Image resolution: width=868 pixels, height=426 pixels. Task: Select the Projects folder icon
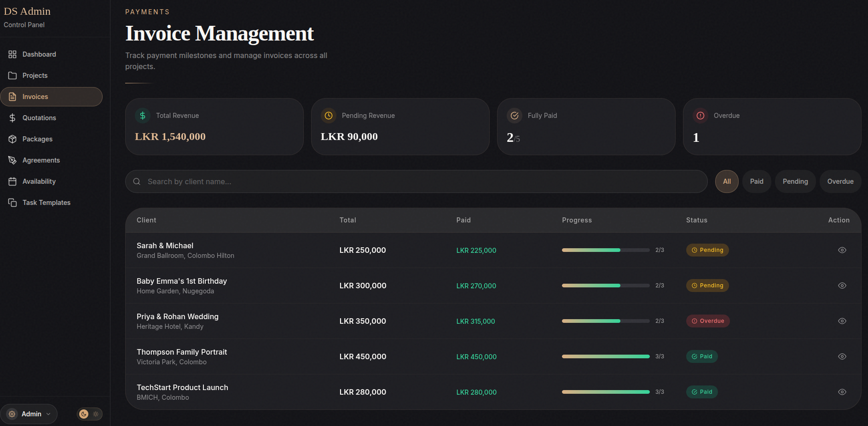click(12, 75)
